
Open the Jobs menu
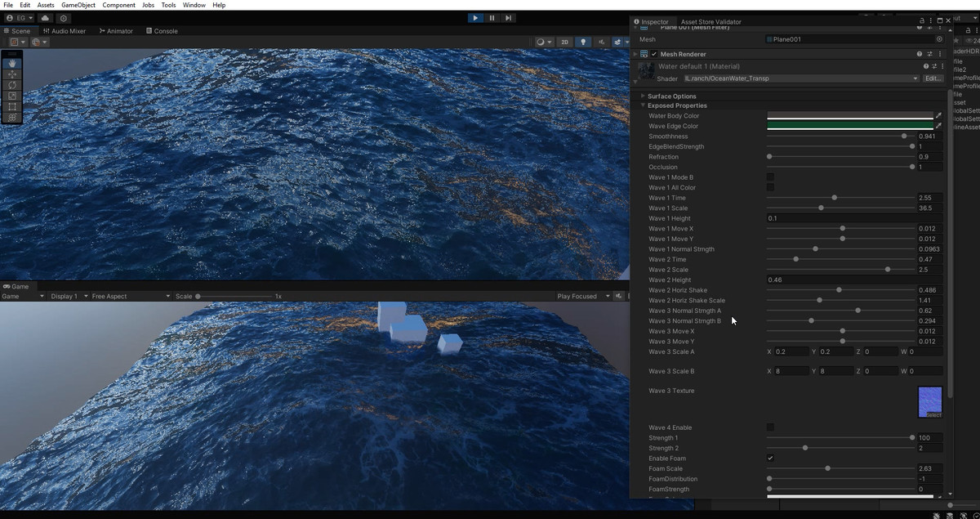click(x=148, y=5)
